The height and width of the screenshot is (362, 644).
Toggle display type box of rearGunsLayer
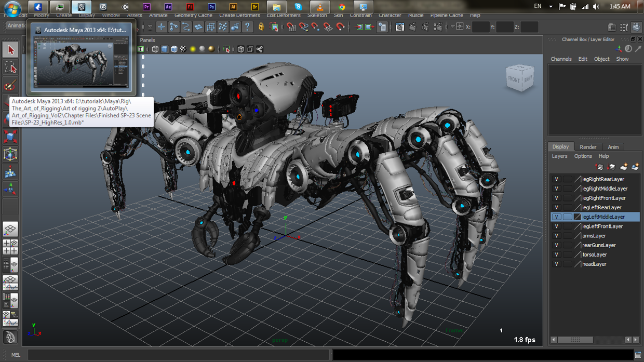(x=567, y=245)
